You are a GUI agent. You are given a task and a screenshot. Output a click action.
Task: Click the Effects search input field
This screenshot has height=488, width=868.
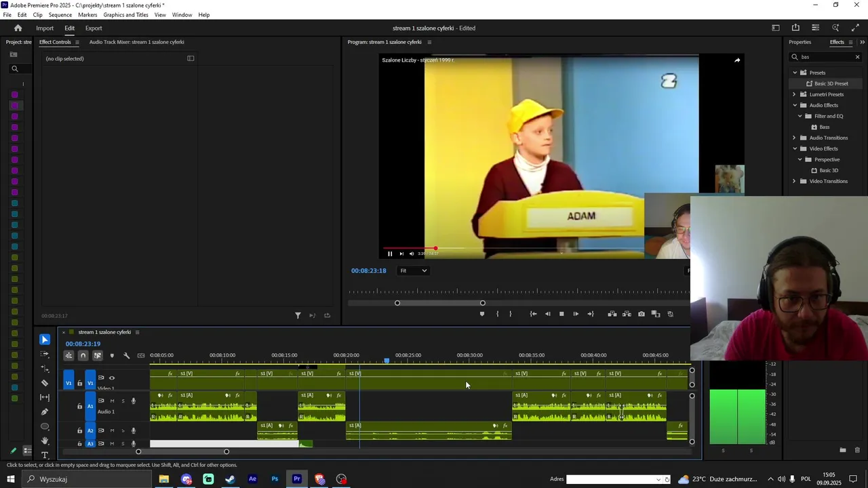click(825, 57)
